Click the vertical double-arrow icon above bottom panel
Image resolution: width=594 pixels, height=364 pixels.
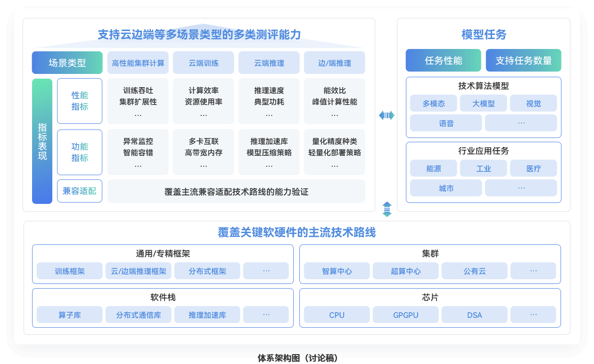(x=387, y=209)
